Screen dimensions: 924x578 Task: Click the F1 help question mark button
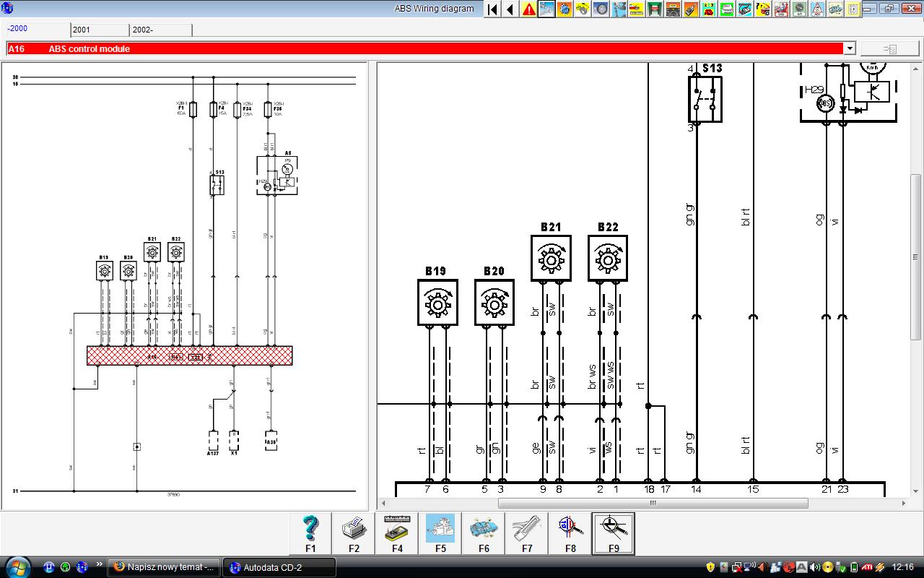coord(310,533)
